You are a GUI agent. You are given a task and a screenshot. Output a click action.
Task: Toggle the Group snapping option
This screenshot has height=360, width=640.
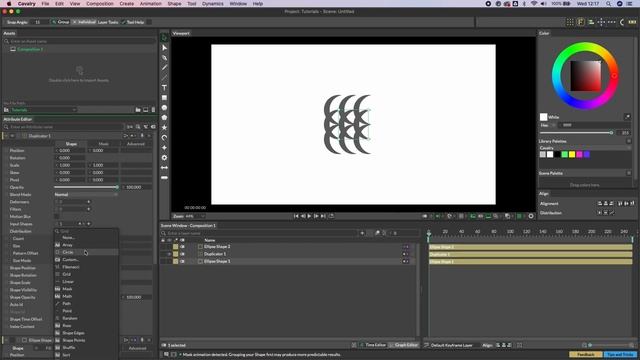click(60, 22)
